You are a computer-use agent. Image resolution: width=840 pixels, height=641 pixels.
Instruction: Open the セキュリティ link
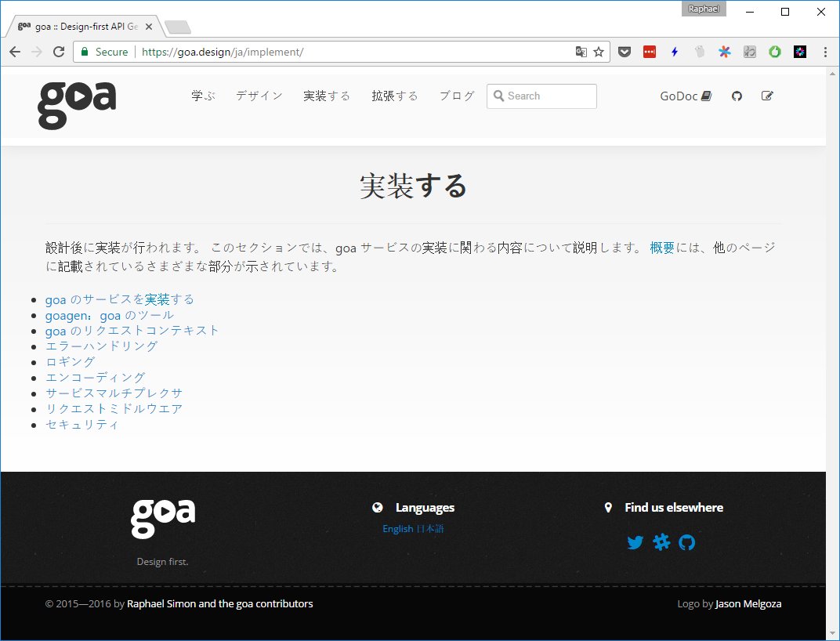[x=82, y=425]
